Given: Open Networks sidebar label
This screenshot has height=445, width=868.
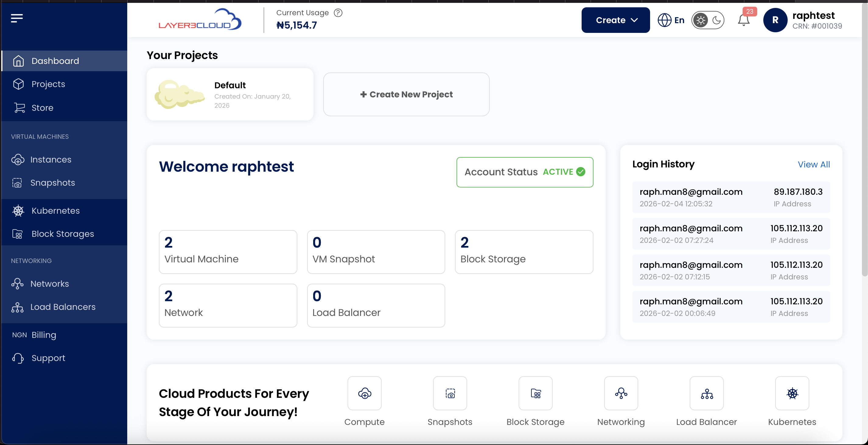Looking at the screenshot, I should point(50,284).
